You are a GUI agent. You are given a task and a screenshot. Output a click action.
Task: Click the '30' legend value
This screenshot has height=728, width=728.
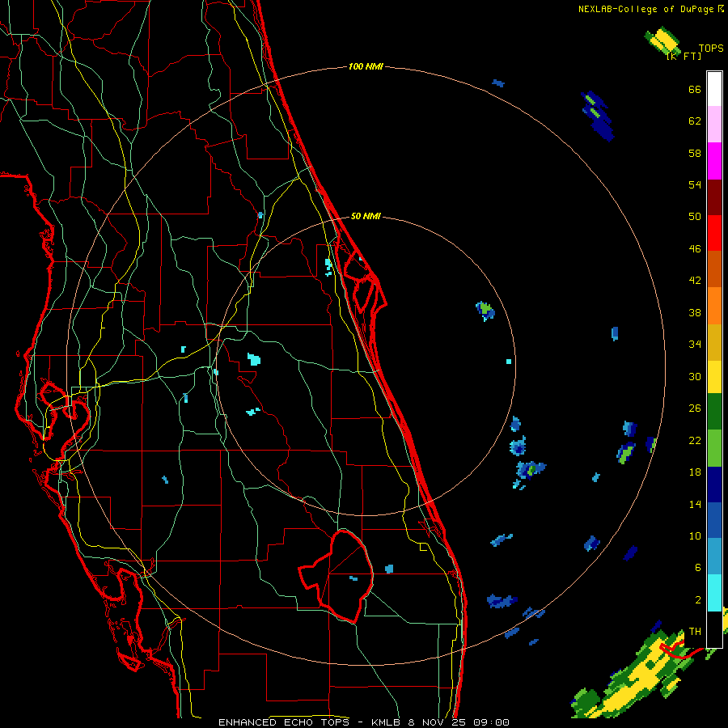695,376
